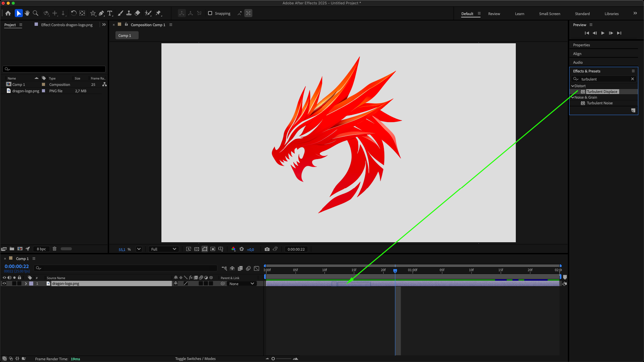Take a snapshot with camera icon
Screen dimensions: 644x362
(267, 249)
